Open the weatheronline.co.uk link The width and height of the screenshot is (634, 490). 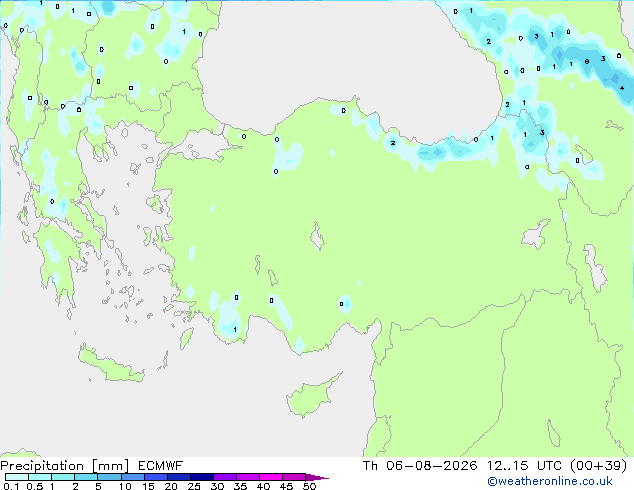(550, 481)
